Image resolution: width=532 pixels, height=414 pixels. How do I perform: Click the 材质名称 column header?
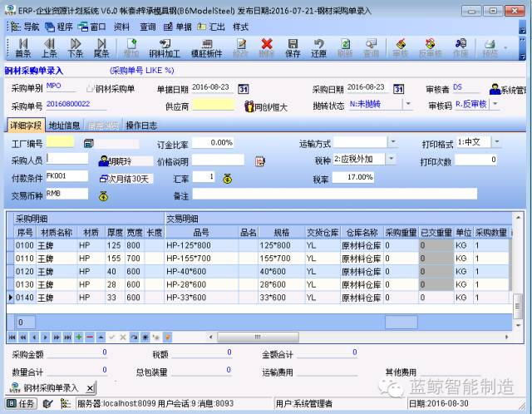(57, 233)
